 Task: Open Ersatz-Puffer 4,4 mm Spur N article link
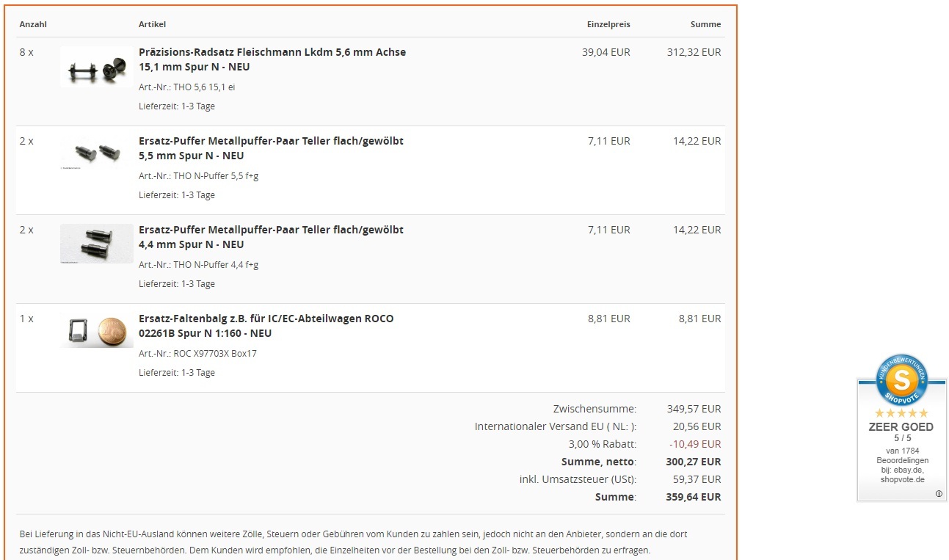[271, 237]
